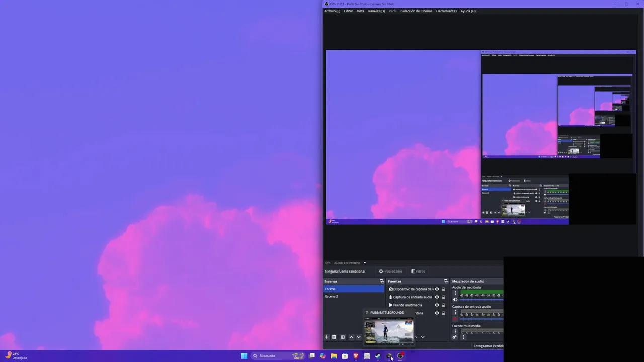Click the Escenas panel pop-out icon
This screenshot has width=644, height=362.
[382, 282]
